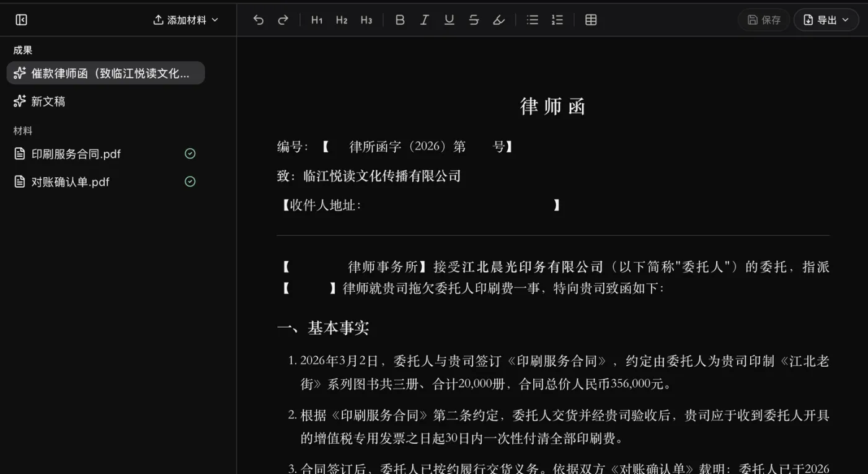This screenshot has height=474, width=868.
Task: Toggle underline formatting
Action: tap(449, 20)
